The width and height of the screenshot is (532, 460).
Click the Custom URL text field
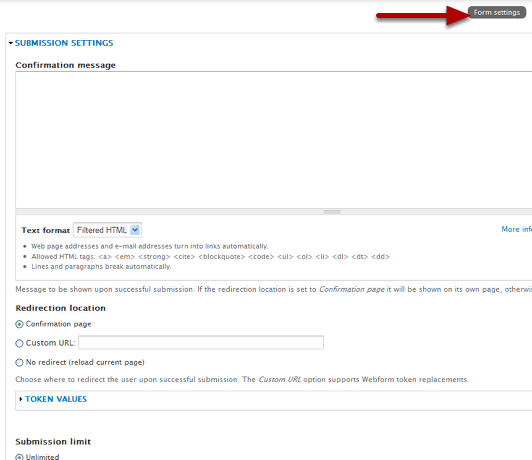click(201, 342)
